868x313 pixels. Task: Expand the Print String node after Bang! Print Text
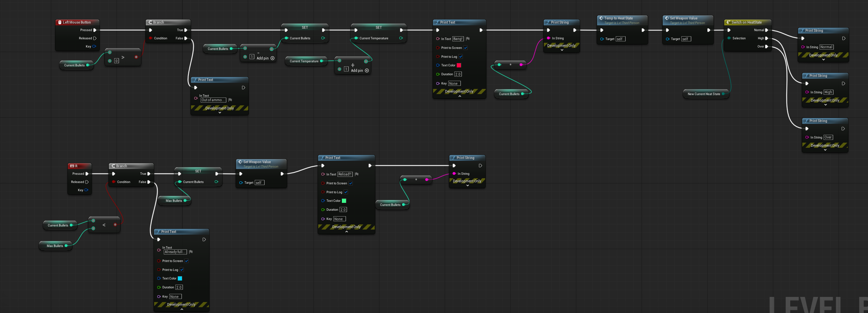click(x=562, y=50)
